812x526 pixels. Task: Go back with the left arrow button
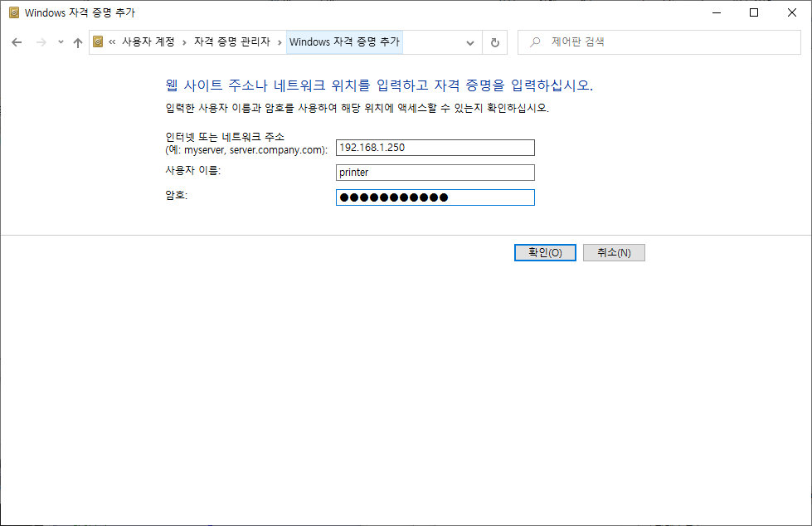(x=17, y=42)
